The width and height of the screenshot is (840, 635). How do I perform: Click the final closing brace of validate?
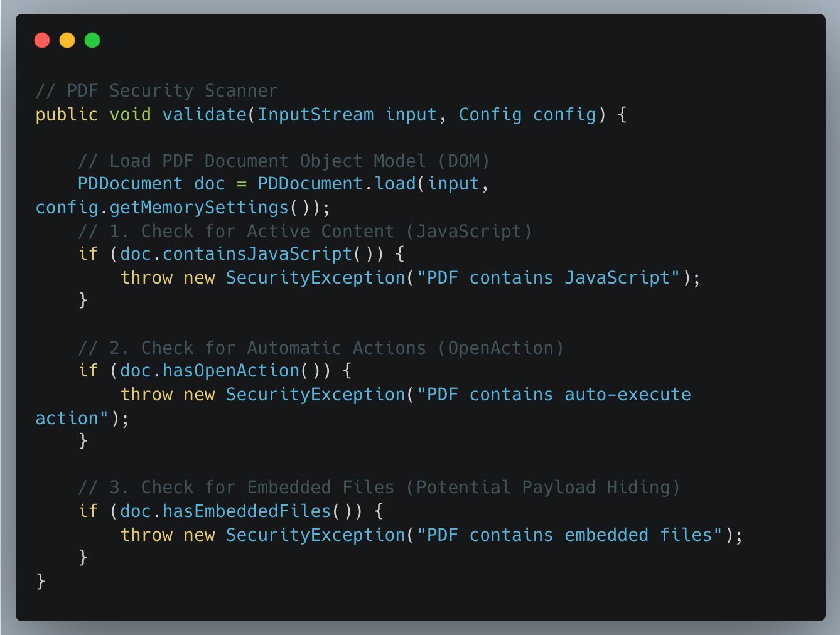coord(41,581)
